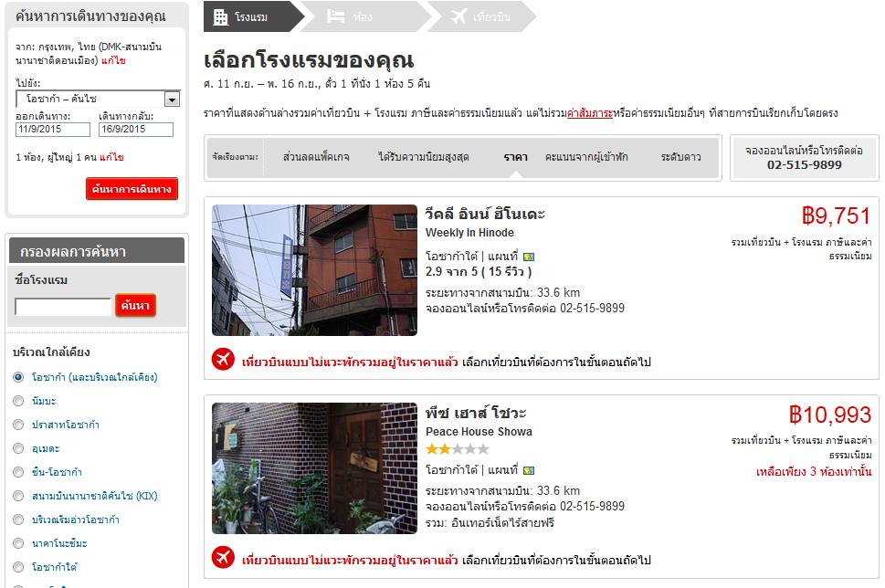The width and height of the screenshot is (885, 588).
Task: Click the hotel building icon in step bar
Action: (221, 17)
